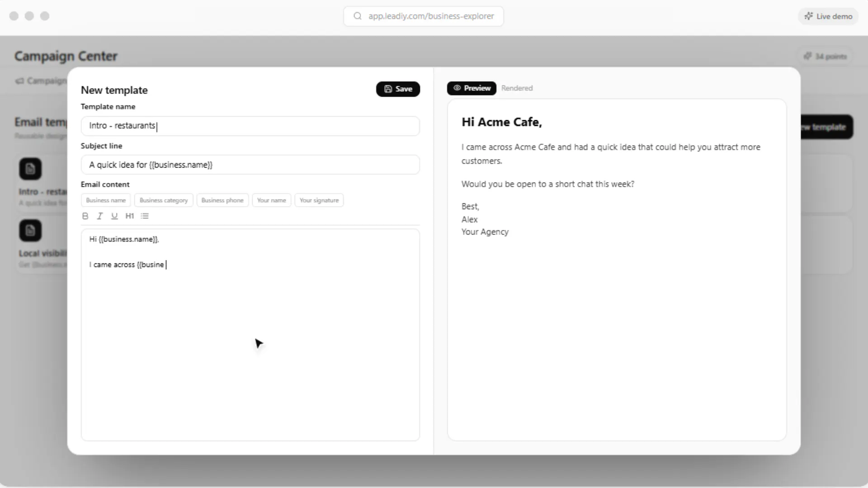Screen dimensions: 868x488
Task: Click the eye icon in Preview tab
Action: tap(457, 88)
